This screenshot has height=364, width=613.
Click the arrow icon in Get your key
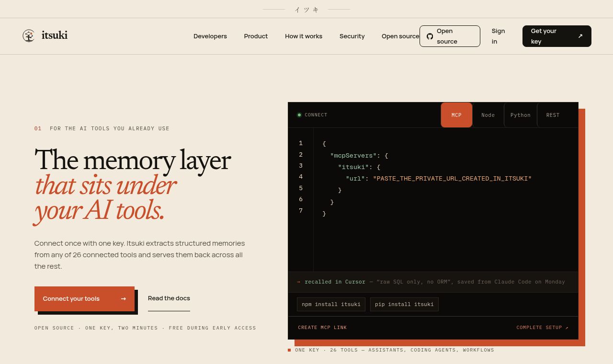click(580, 36)
